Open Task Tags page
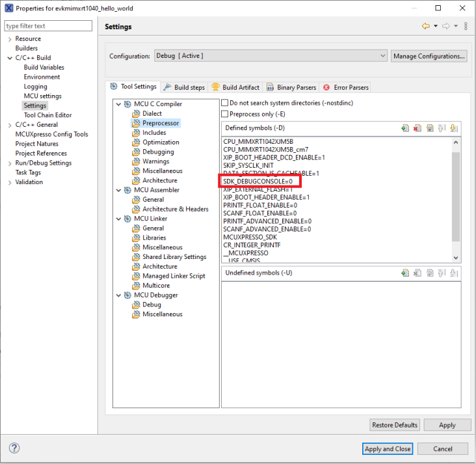The width and height of the screenshot is (476, 464). 28,172
